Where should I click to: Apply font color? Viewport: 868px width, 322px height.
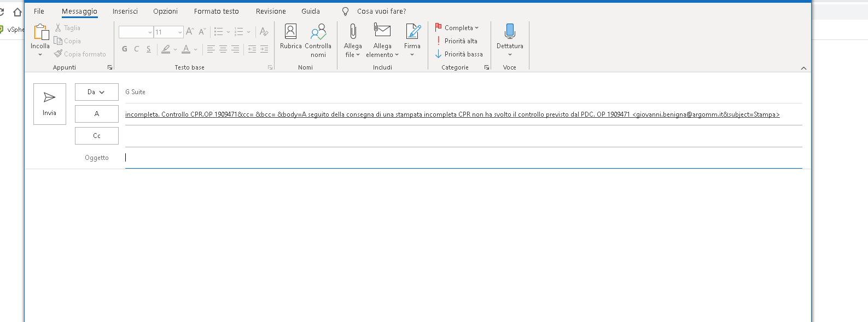click(x=186, y=49)
